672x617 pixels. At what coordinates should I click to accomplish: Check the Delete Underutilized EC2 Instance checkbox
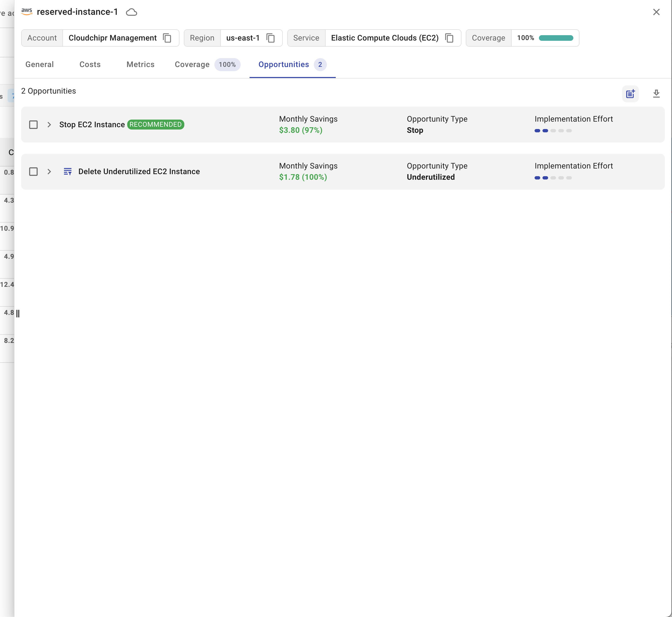click(x=33, y=172)
